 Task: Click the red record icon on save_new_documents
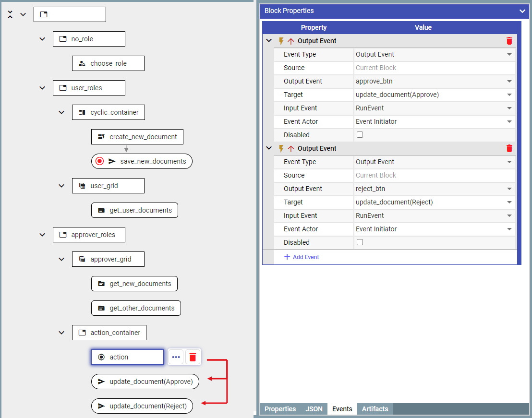point(99,161)
